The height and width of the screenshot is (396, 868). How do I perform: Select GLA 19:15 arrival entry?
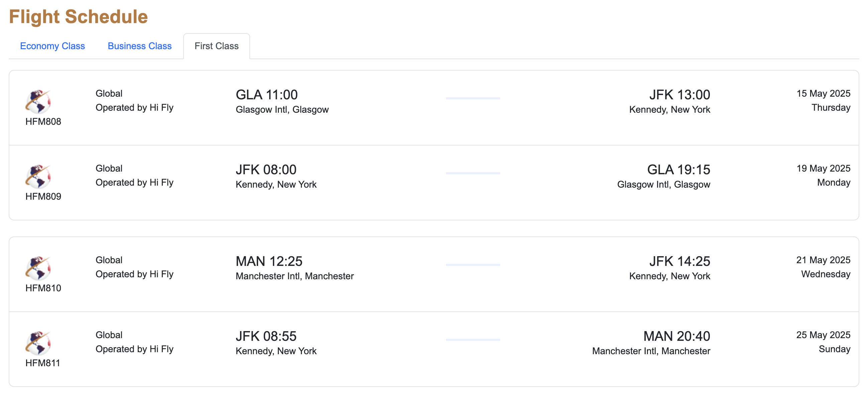click(678, 170)
